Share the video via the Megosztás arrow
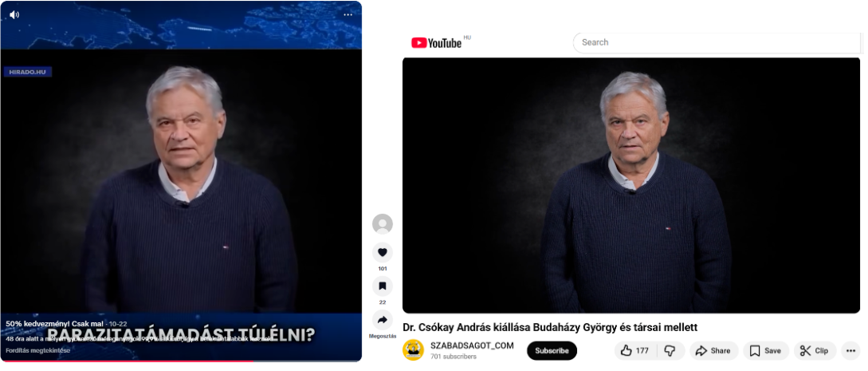The width and height of the screenshot is (868, 371). coord(383,320)
